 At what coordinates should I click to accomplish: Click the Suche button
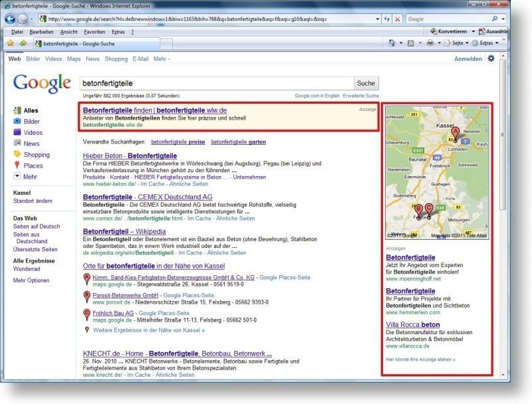366,83
